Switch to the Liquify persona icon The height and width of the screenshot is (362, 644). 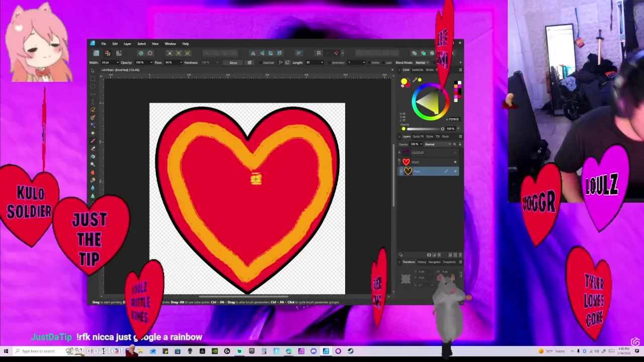pos(108,53)
